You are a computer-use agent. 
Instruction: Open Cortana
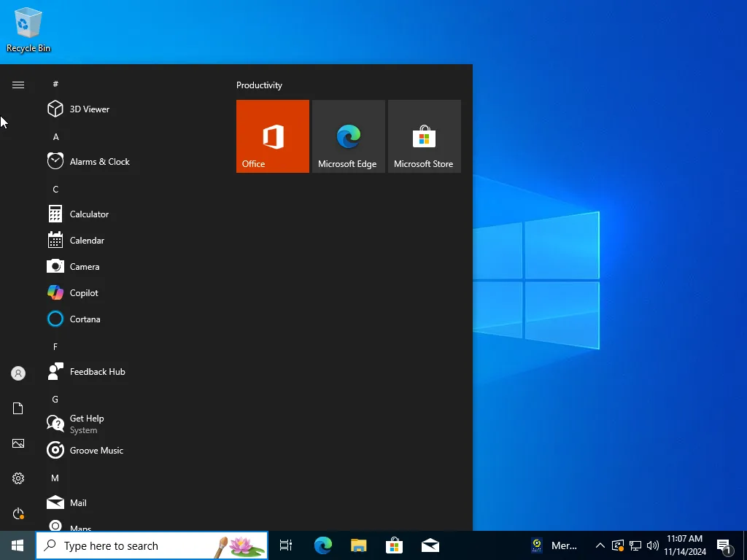[x=84, y=319]
